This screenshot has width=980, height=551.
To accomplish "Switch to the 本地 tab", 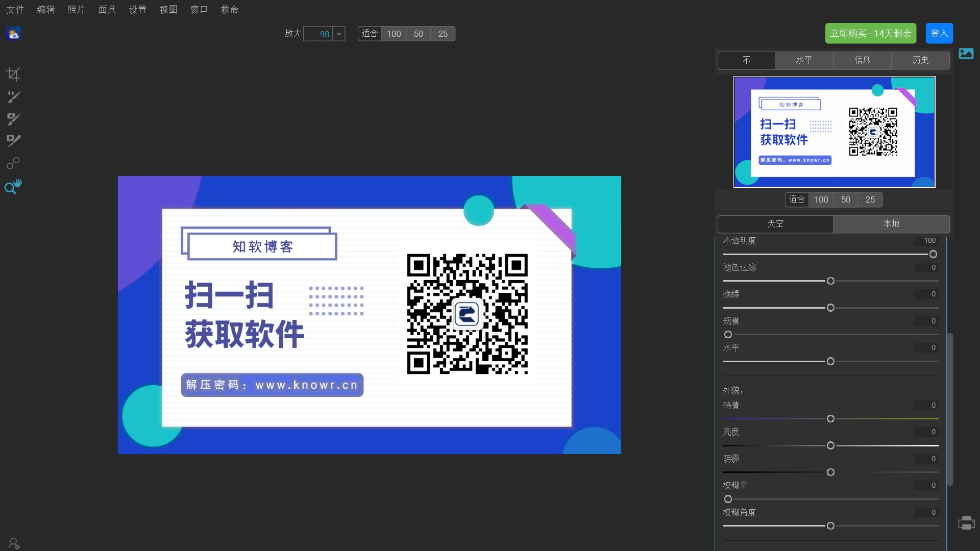I will [892, 224].
